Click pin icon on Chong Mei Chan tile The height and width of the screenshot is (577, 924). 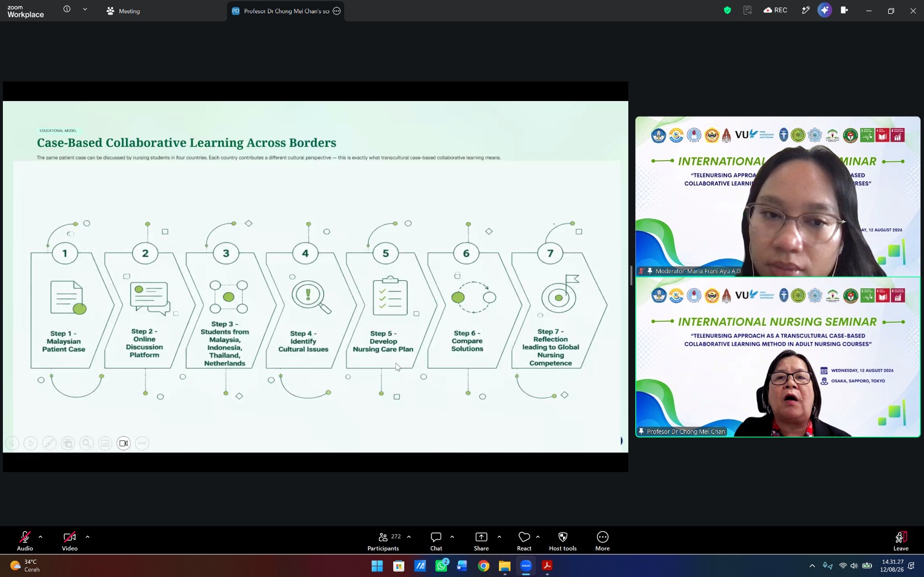641,431
